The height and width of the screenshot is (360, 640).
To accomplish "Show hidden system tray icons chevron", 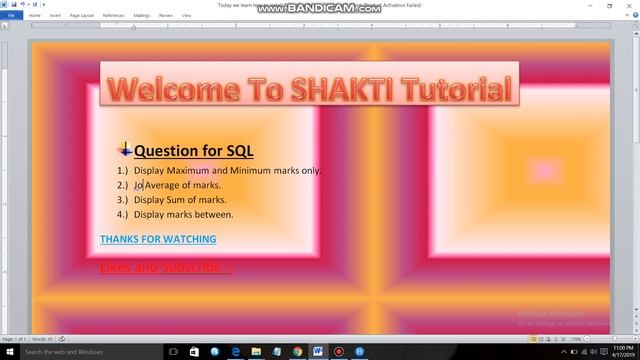I will pos(564,352).
